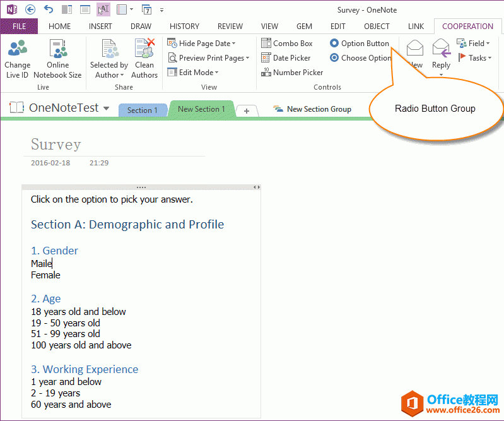
Task: Insert an Option Button control
Action: point(360,43)
